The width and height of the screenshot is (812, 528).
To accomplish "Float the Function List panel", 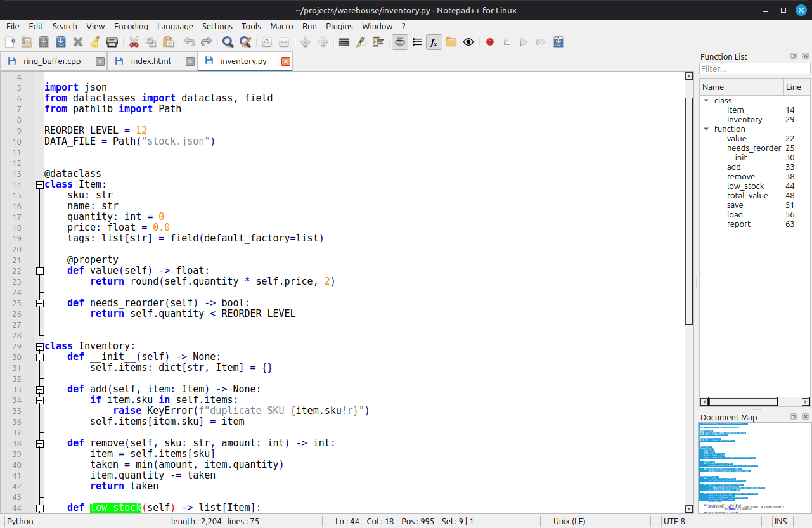I will click(794, 56).
